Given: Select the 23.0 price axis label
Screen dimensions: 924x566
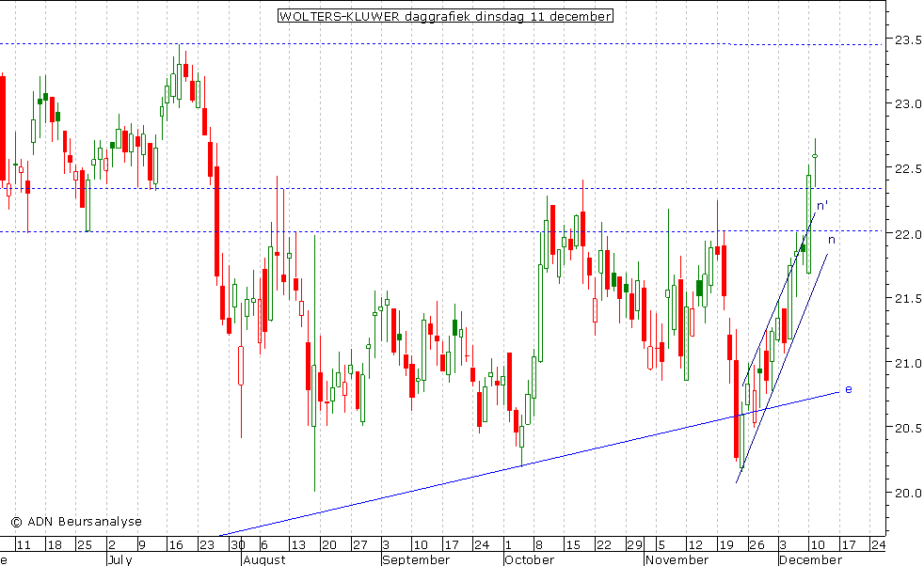Looking at the screenshot, I should click(x=908, y=103).
